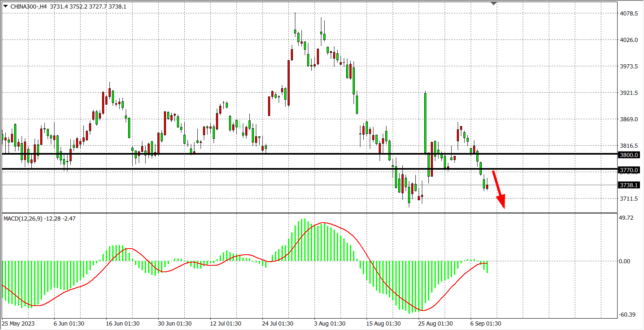
Task: Click the -60.39 value on MACD scale
Action: pyautogui.click(x=627, y=315)
